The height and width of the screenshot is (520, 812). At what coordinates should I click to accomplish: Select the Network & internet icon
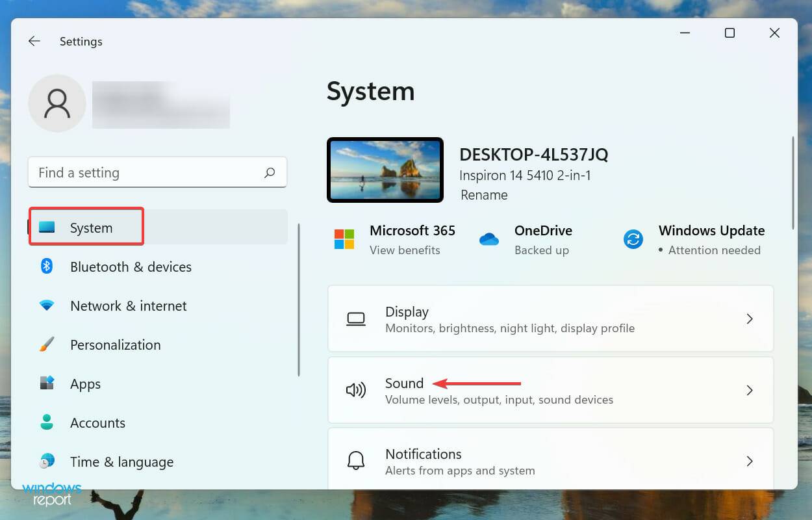[47, 305]
